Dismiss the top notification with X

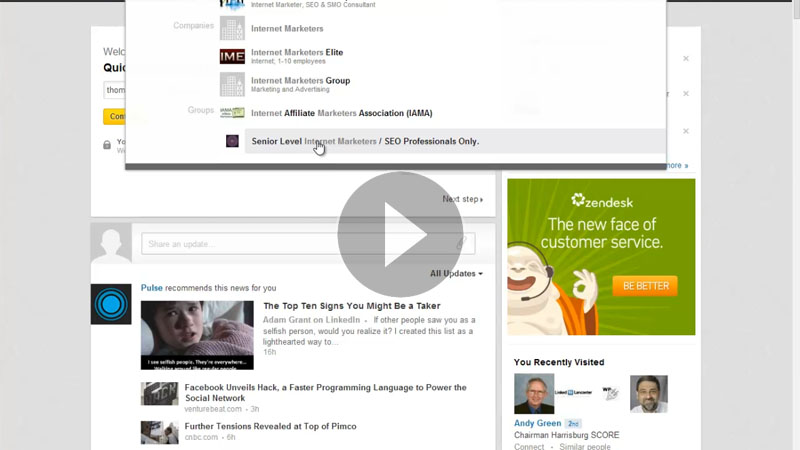tap(686, 59)
